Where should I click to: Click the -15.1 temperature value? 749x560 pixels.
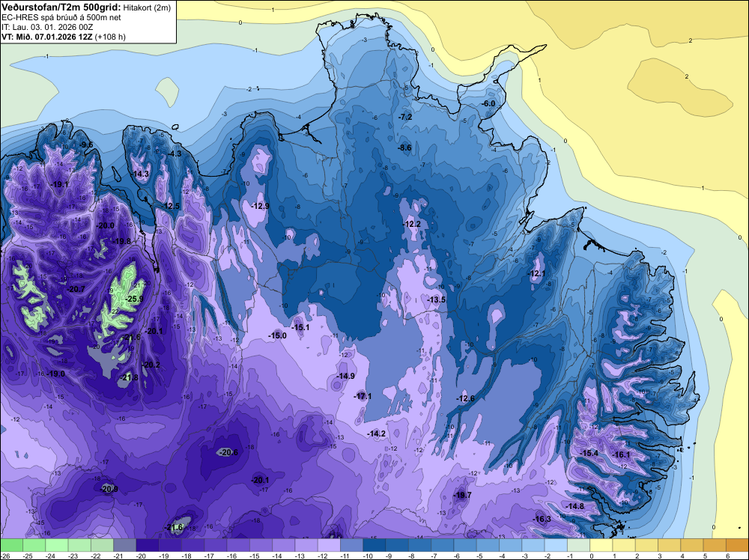click(x=300, y=327)
